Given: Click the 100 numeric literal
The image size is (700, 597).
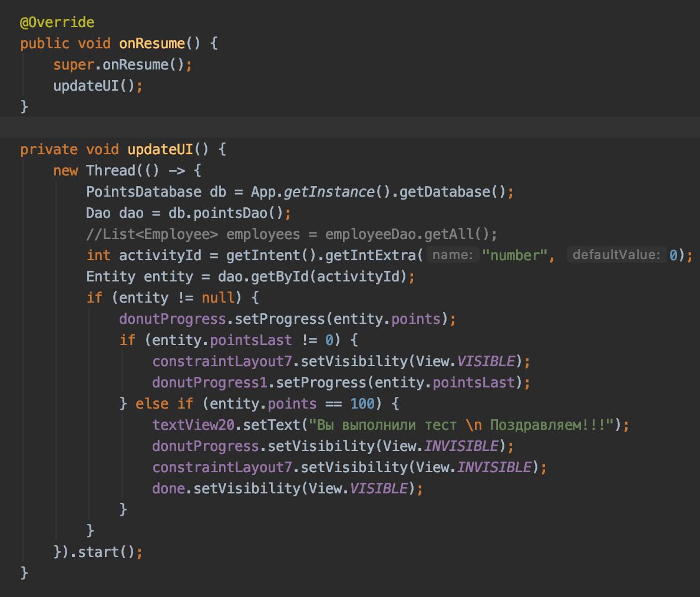Looking at the screenshot, I should point(362,404).
